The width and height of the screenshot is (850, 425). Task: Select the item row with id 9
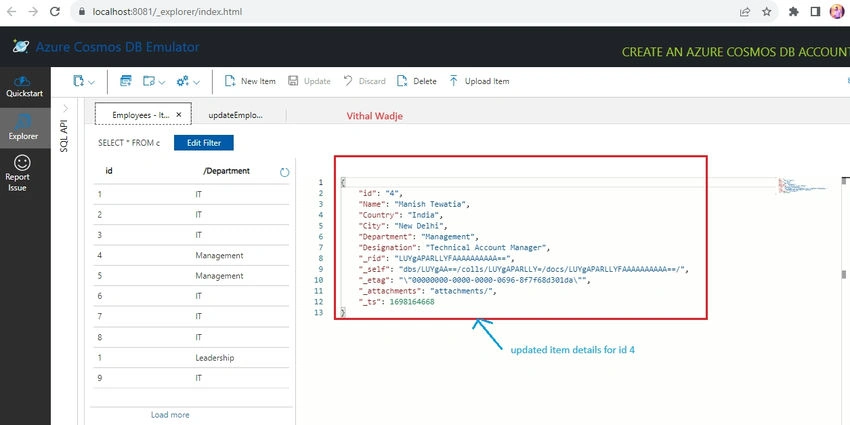(x=191, y=378)
